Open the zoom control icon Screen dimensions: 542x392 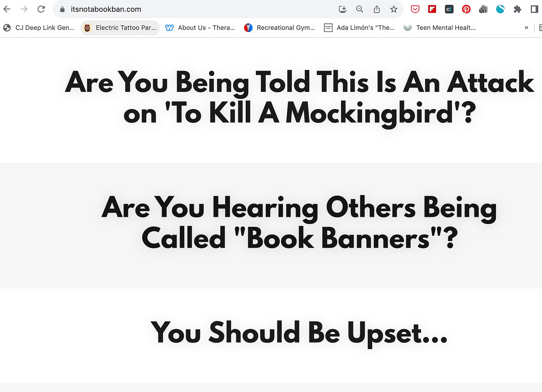pos(360,9)
